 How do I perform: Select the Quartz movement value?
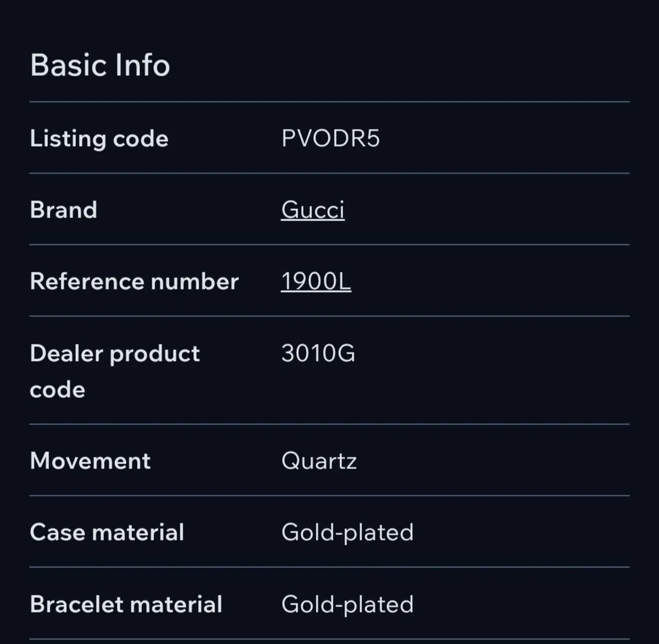319,460
